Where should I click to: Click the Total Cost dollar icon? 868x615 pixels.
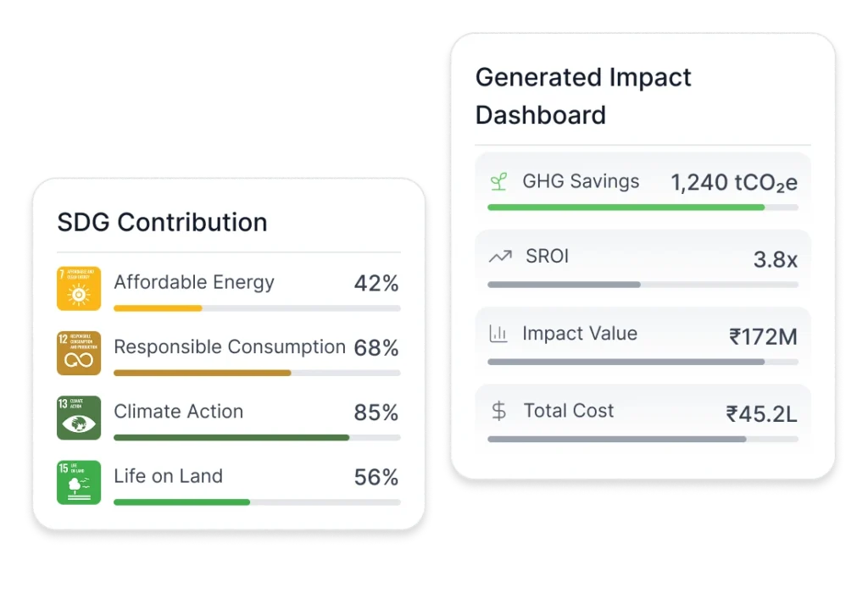pos(499,411)
